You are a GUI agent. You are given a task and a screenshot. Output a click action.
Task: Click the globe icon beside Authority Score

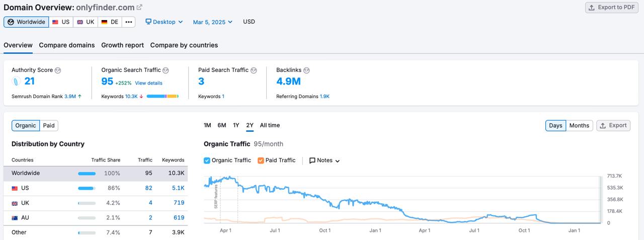click(x=58, y=70)
